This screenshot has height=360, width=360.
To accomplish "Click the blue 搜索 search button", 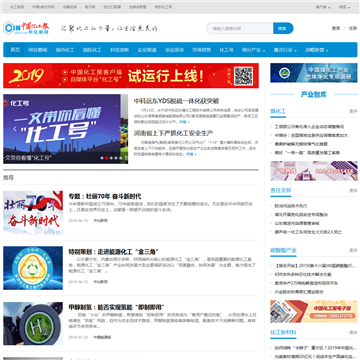I will [x=283, y=28].
